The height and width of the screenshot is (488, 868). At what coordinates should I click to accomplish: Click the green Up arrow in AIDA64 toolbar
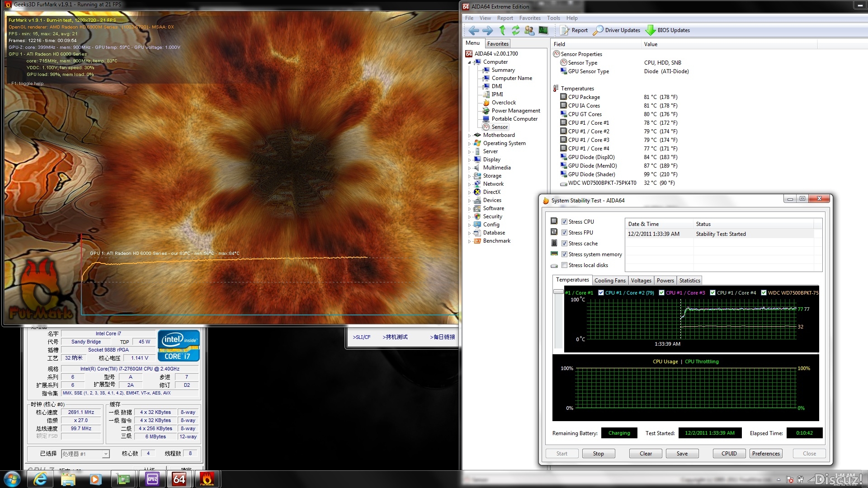(502, 30)
